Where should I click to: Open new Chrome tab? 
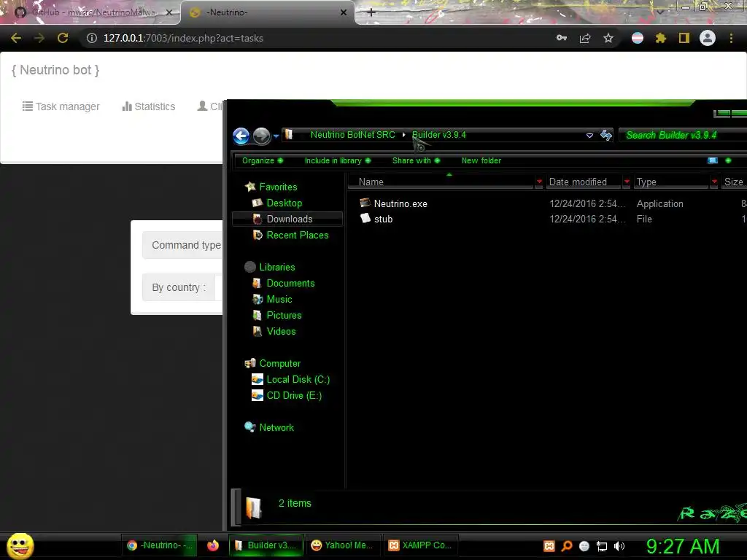click(371, 12)
